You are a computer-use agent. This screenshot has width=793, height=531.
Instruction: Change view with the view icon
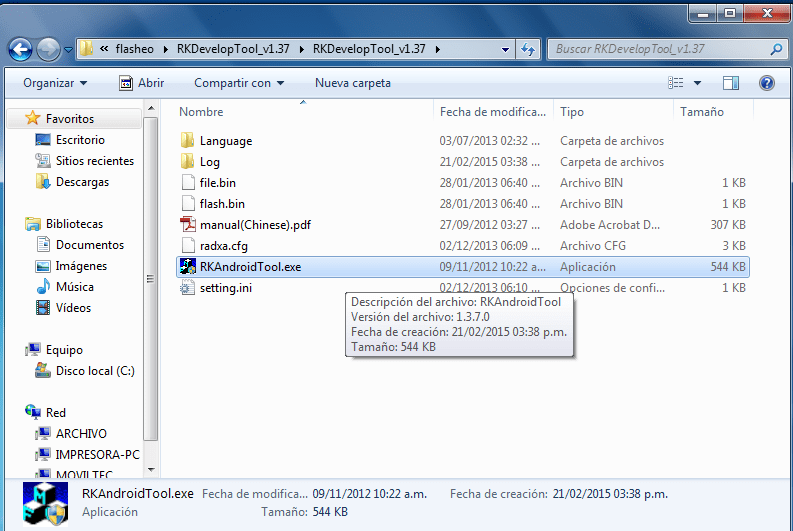click(x=676, y=83)
